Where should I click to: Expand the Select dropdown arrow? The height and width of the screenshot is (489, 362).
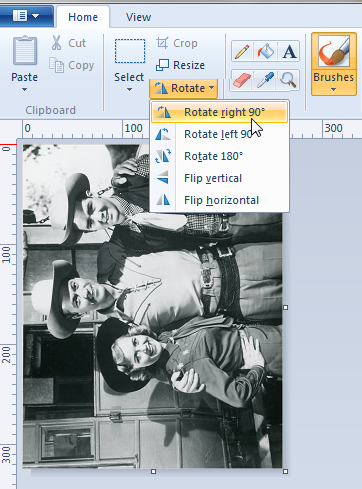pos(129,89)
